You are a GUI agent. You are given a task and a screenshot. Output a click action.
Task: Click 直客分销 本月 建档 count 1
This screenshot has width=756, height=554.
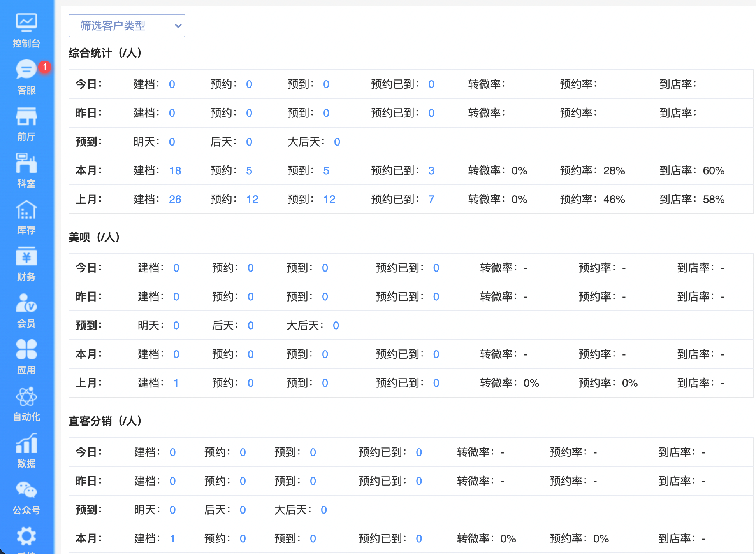point(172,538)
